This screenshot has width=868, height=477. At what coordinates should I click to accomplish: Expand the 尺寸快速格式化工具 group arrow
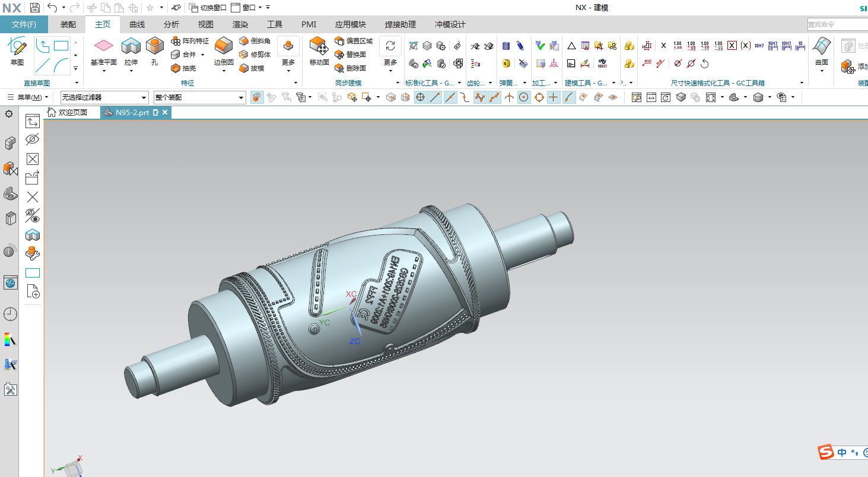tap(802, 83)
